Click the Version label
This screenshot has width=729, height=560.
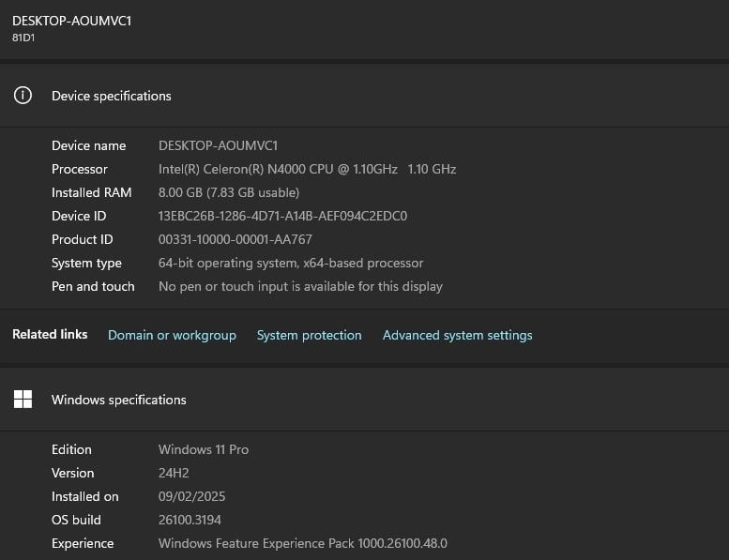73,473
